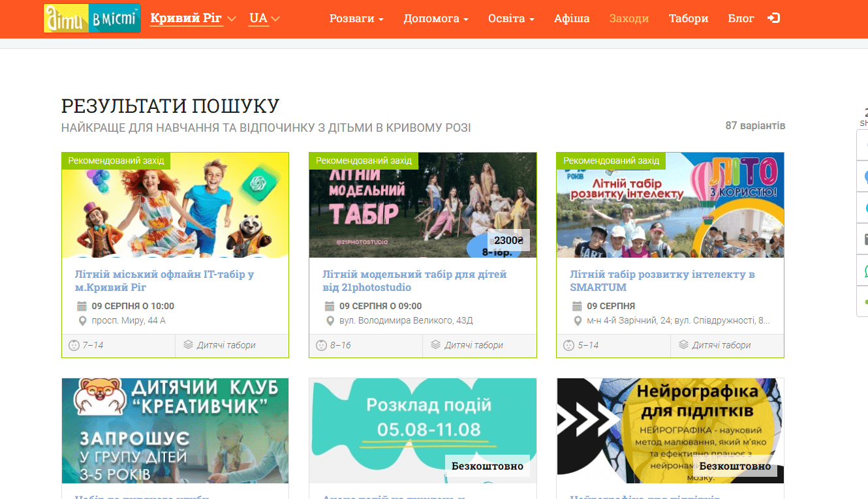Viewport: 868px width, 499px height.
Task: Click the date 09 СЕРПНЯ О 09:00
Action: (x=380, y=306)
